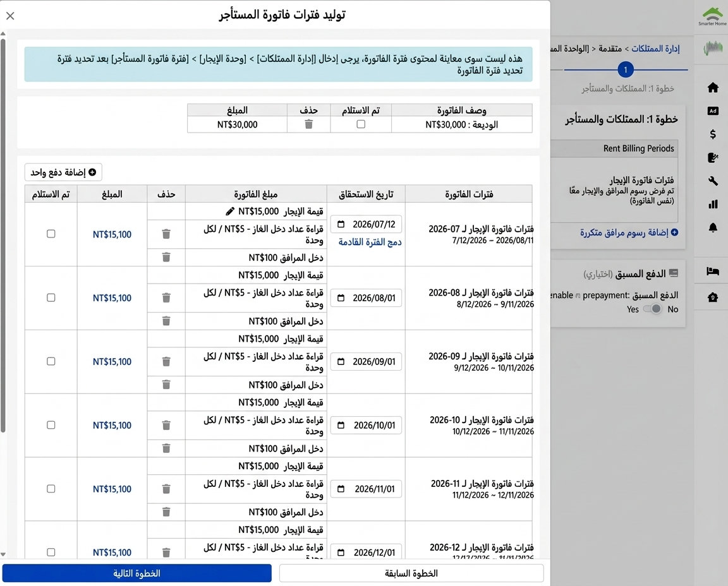
Task: Delete utilities income NT$100 in 2026-07 period
Action: pos(166,257)
